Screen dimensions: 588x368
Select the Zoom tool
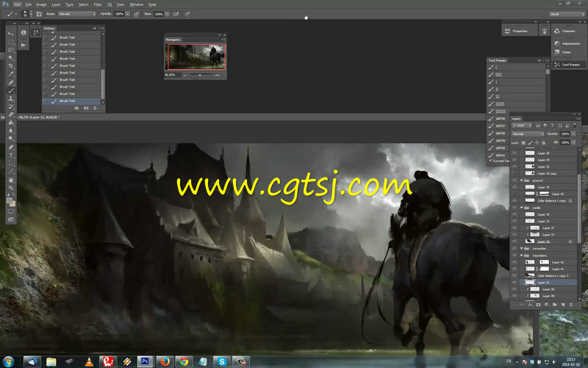click(11, 188)
